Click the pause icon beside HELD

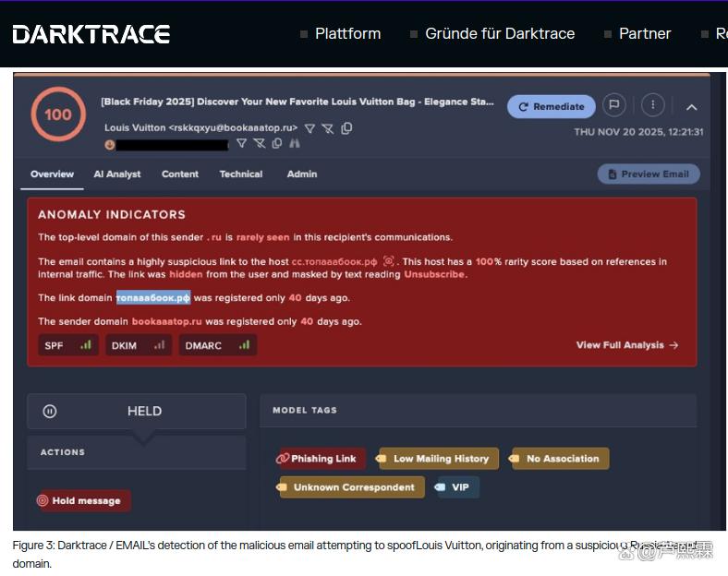tap(50, 412)
